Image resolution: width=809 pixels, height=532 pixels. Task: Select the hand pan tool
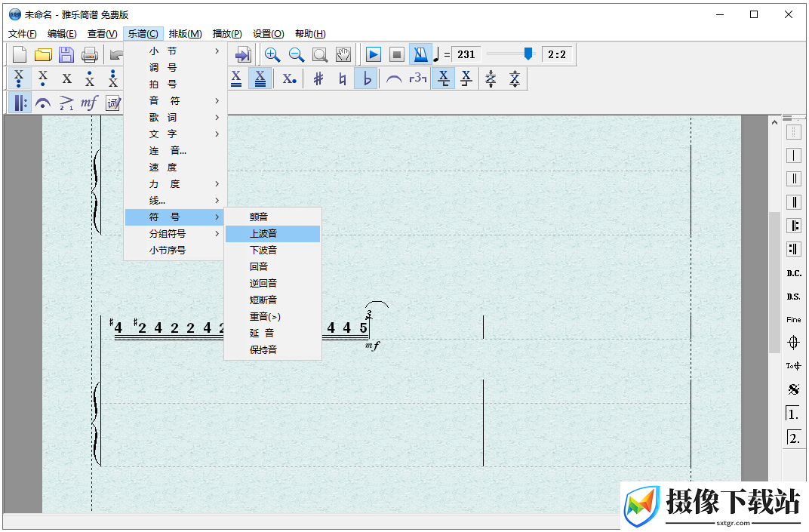coord(343,54)
